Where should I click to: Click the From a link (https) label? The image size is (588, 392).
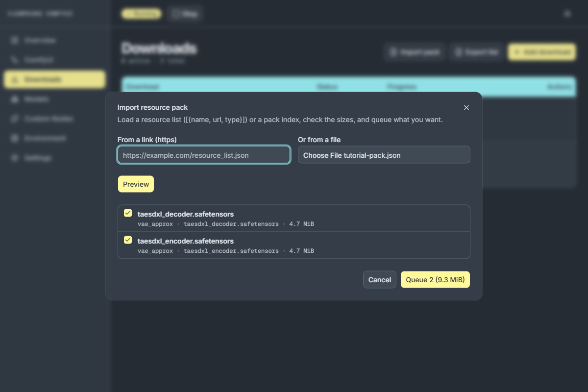pyautogui.click(x=147, y=140)
